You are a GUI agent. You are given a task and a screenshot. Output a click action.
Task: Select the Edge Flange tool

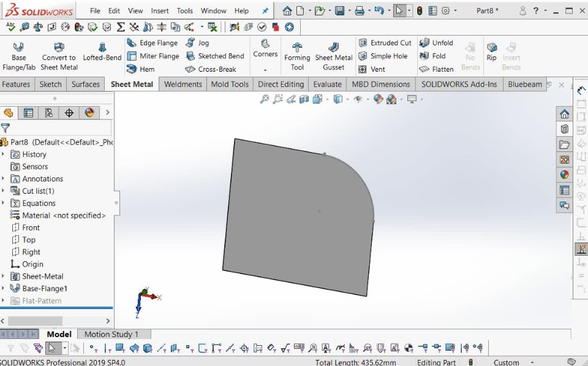coord(153,43)
